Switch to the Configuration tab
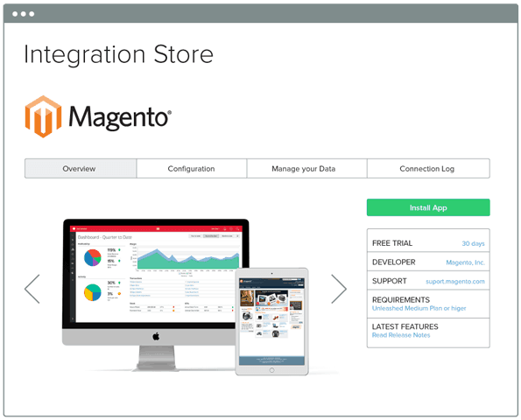Image resolution: width=521 pixels, height=420 pixels. coord(192,168)
